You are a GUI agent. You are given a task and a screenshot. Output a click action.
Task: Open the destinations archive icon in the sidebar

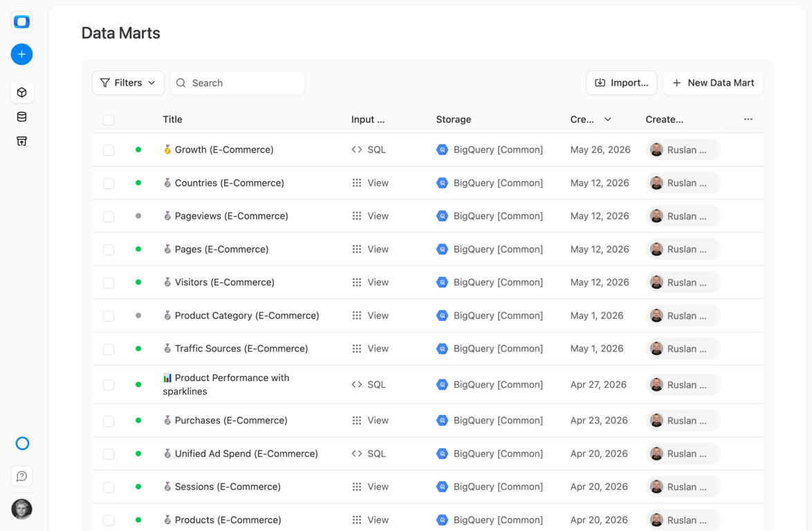tap(21, 141)
